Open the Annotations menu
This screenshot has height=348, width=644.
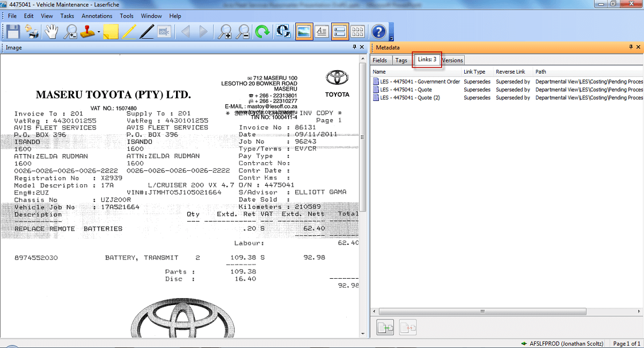point(97,16)
